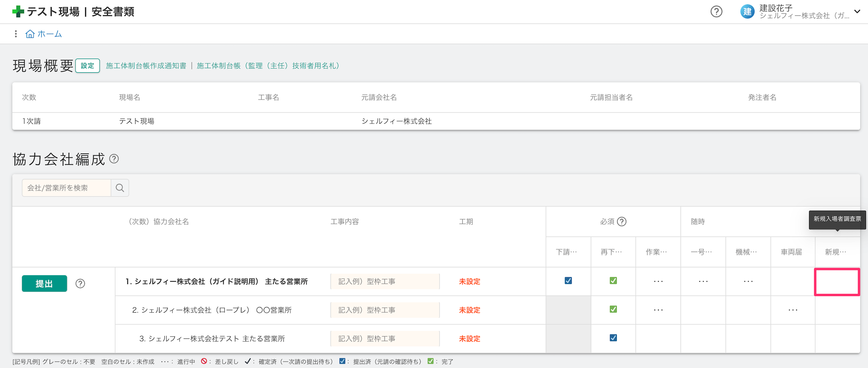
Task: Open row 2 車両届 column progress dots
Action: coord(793,310)
